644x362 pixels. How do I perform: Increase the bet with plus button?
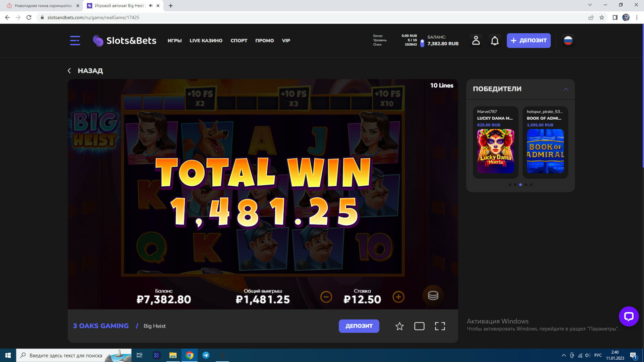point(398,297)
